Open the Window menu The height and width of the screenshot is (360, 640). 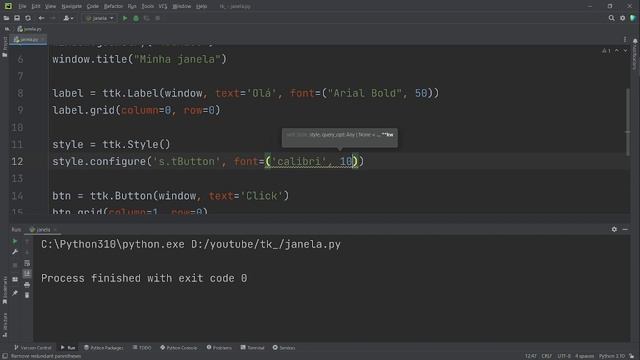[182, 6]
